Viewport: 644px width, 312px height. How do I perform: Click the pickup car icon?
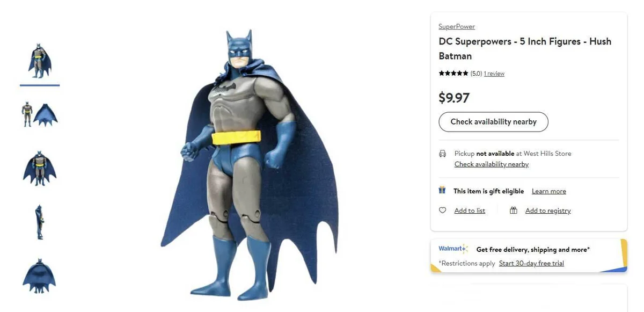(442, 154)
